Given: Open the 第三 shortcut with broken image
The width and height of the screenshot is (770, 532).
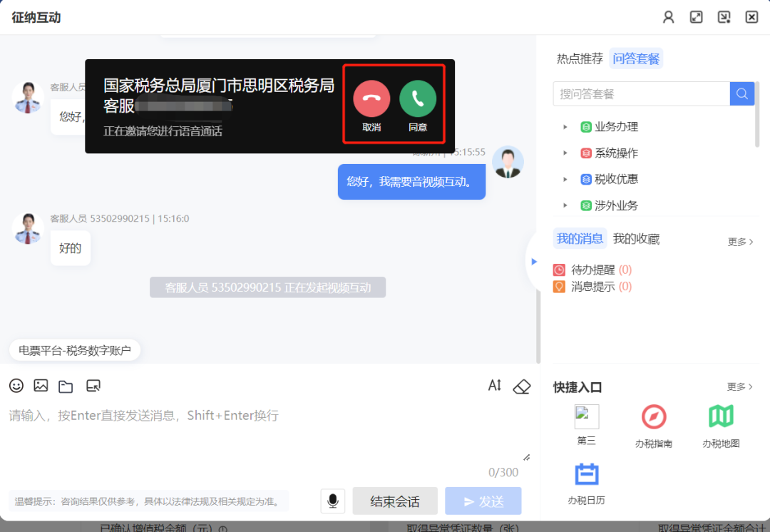Looking at the screenshot, I should pos(586,417).
